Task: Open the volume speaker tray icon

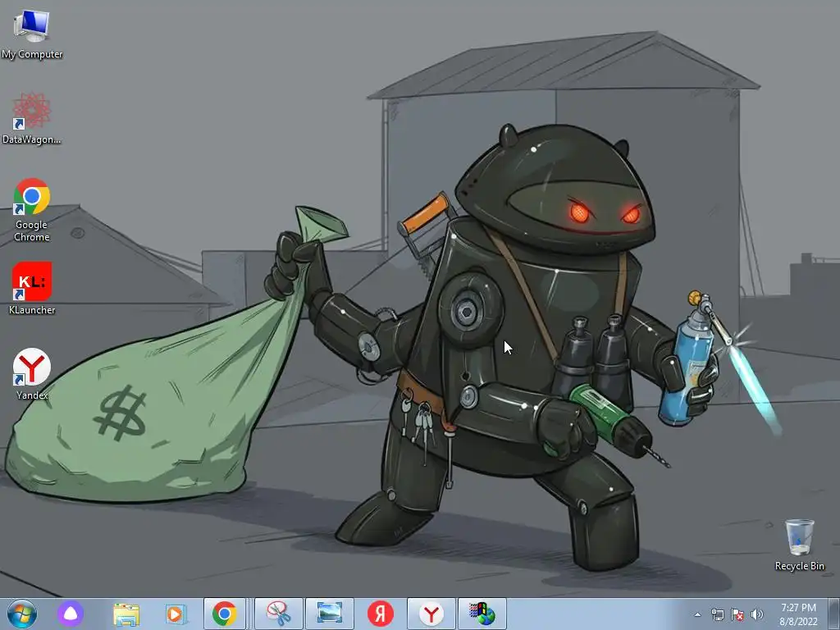Action: pos(757,614)
